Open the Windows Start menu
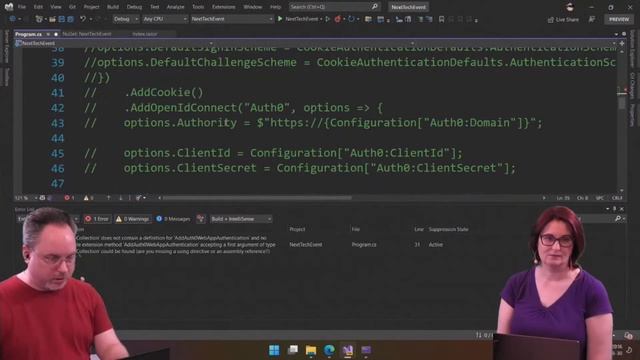The image size is (640, 360). (x=274, y=350)
